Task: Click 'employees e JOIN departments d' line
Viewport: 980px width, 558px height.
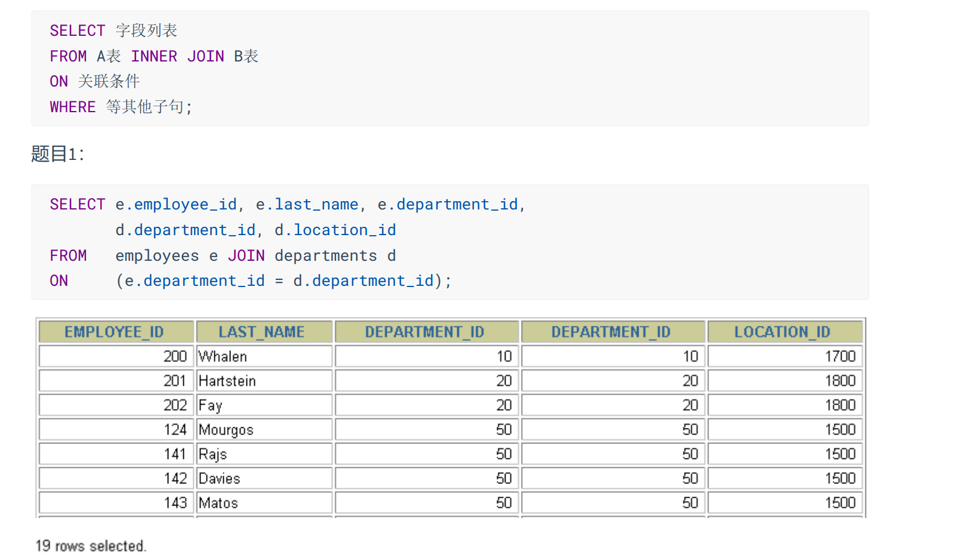Action: 255,255
